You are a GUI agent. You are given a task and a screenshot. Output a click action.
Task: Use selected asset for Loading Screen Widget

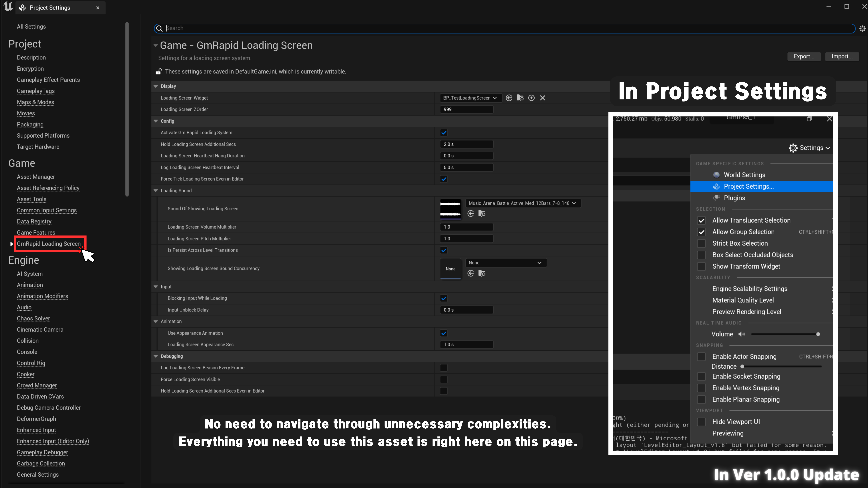pyautogui.click(x=509, y=98)
